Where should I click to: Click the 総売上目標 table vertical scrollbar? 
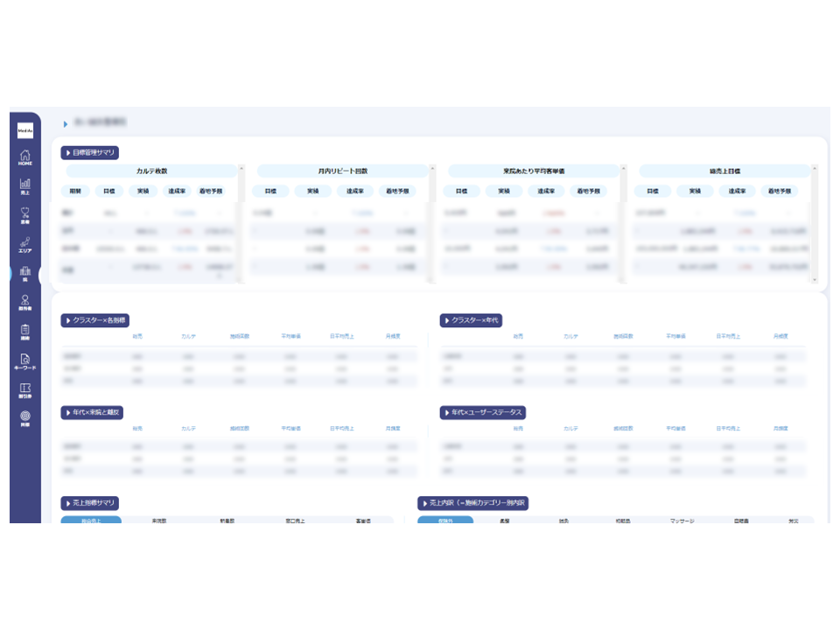click(815, 223)
